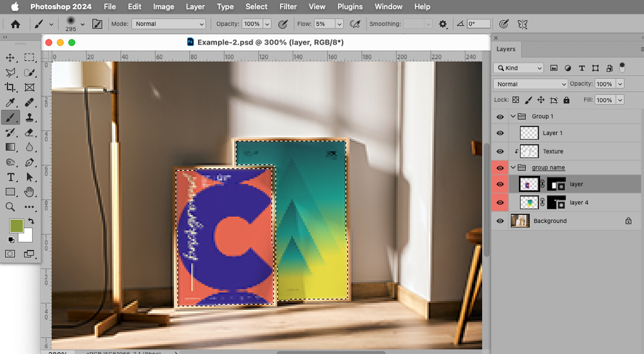
Task: Select the Pen tool
Action: (x=29, y=162)
